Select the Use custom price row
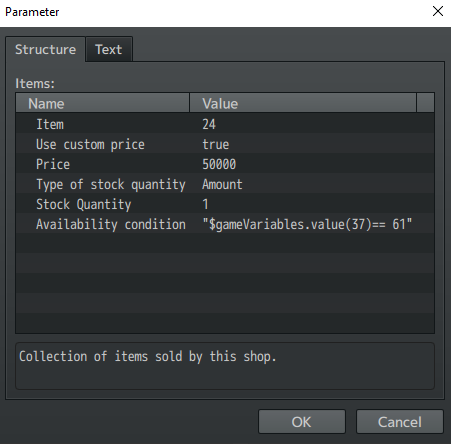 (x=225, y=144)
